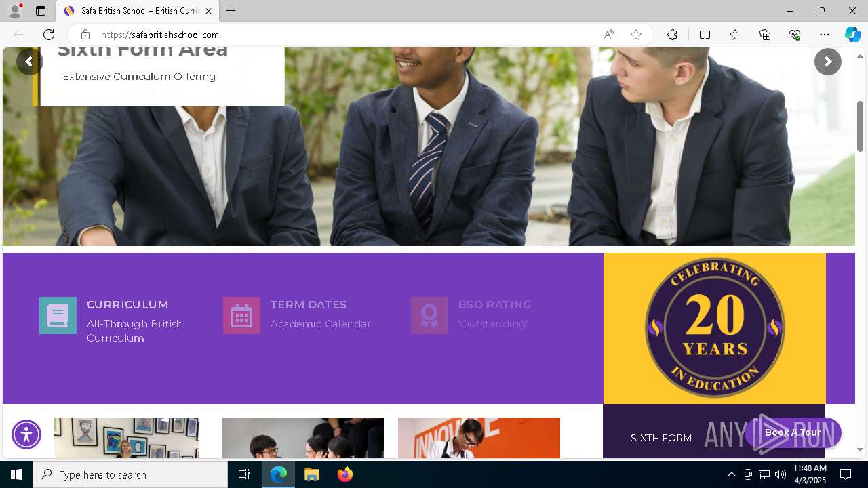Open the notifications center icon
This screenshot has height=488, width=868.
[846, 474]
